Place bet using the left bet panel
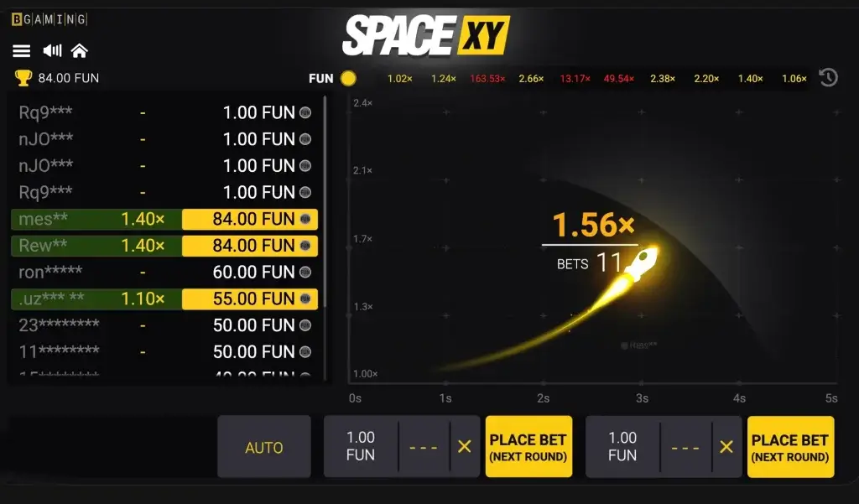The height and width of the screenshot is (504, 859). (528, 446)
